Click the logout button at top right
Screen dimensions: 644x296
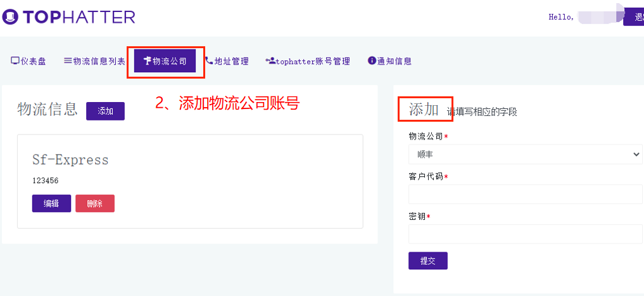click(x=634, y=17)
